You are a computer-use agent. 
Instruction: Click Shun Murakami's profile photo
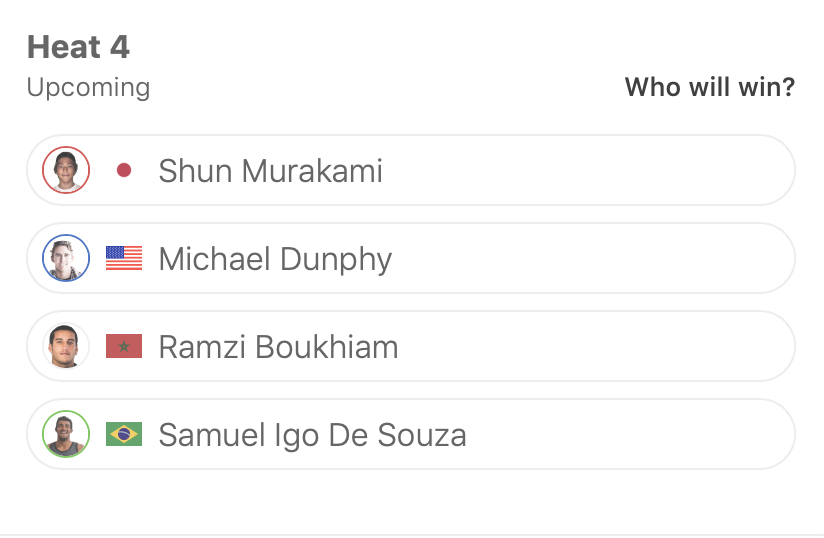coord(66,170)
